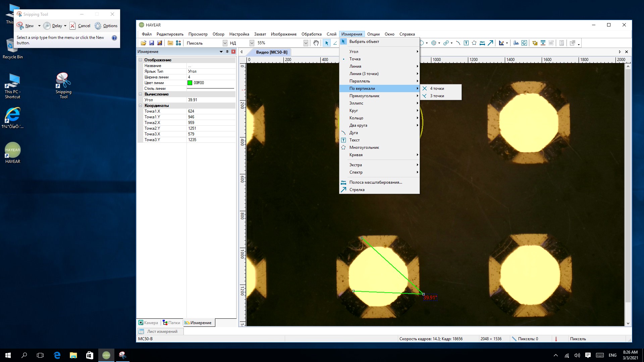Click the scale bar toolbar icon

[x=482, y=43]
